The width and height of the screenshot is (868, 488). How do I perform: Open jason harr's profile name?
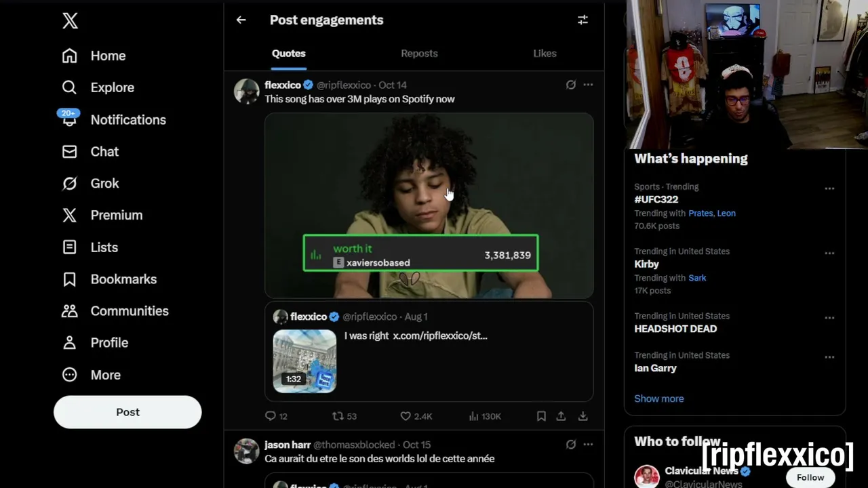(x=288, y=445)
